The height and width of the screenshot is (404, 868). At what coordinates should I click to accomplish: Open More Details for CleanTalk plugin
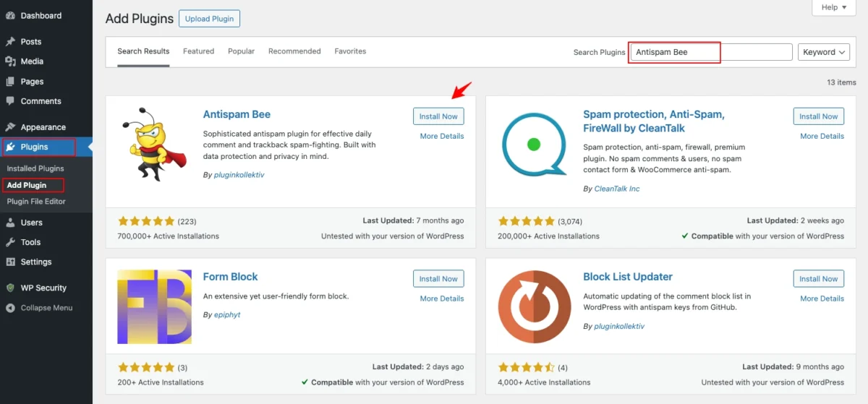[x=822, y=136]
